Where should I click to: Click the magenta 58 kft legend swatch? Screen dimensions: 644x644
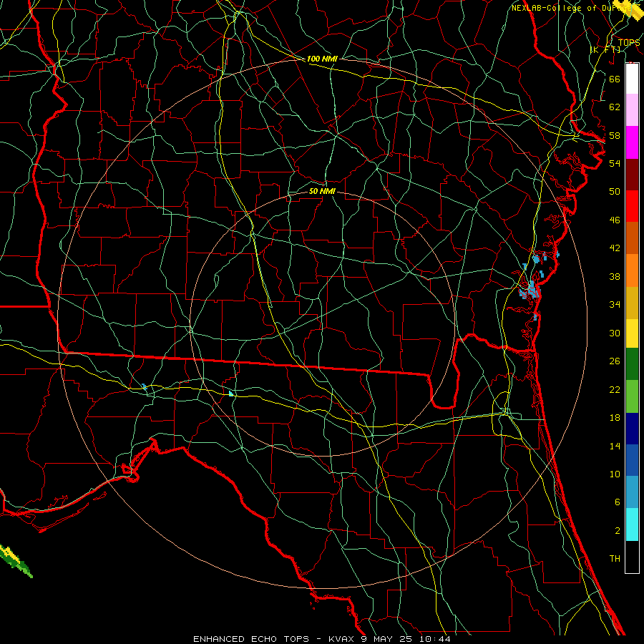click(x=632, y=142)
